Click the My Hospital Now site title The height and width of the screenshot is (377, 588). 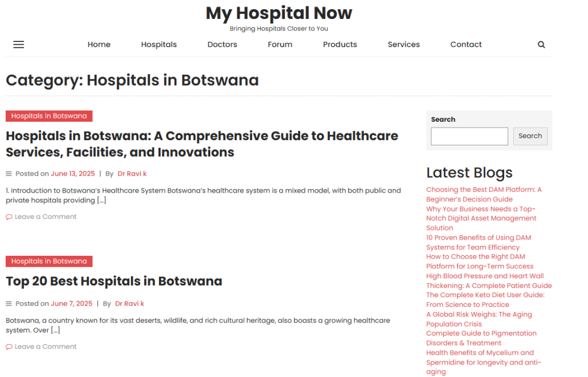[x=279, y=14]
